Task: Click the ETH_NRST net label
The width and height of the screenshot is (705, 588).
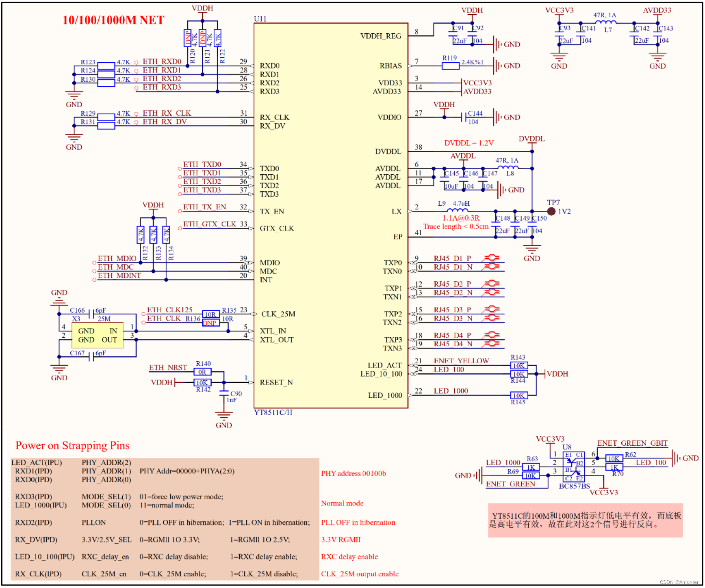Action: pos(168,367)
